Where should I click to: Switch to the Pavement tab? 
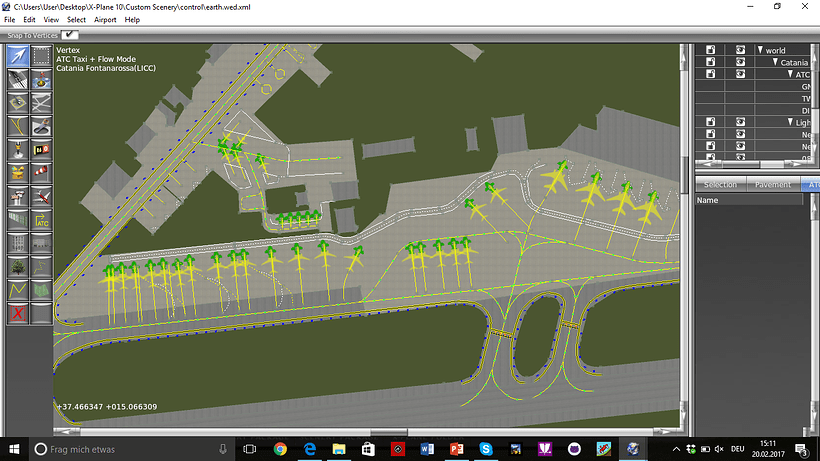(772, 185)
